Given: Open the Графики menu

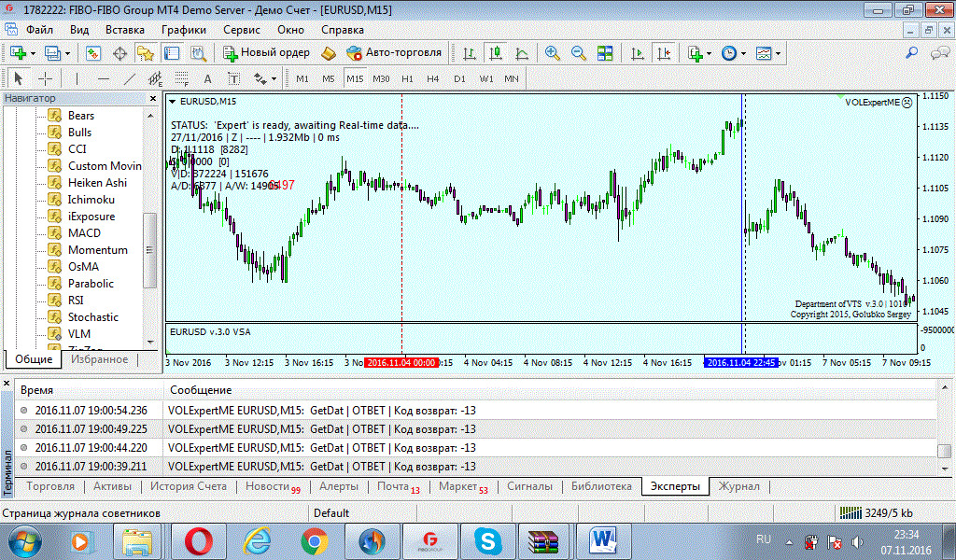Looking at the screenshot, I should coord(184,30).
